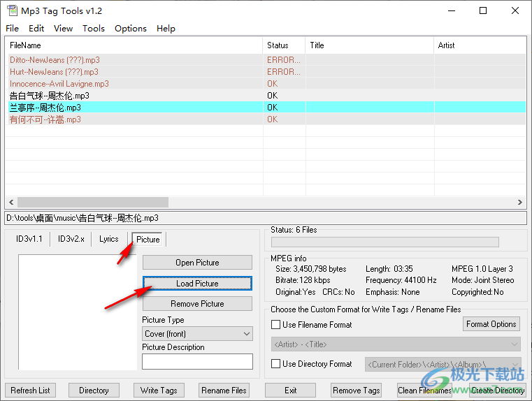The image size is (532, 401).
Task: Switch to ID3v1.1 tab
Action: (29, 239)
